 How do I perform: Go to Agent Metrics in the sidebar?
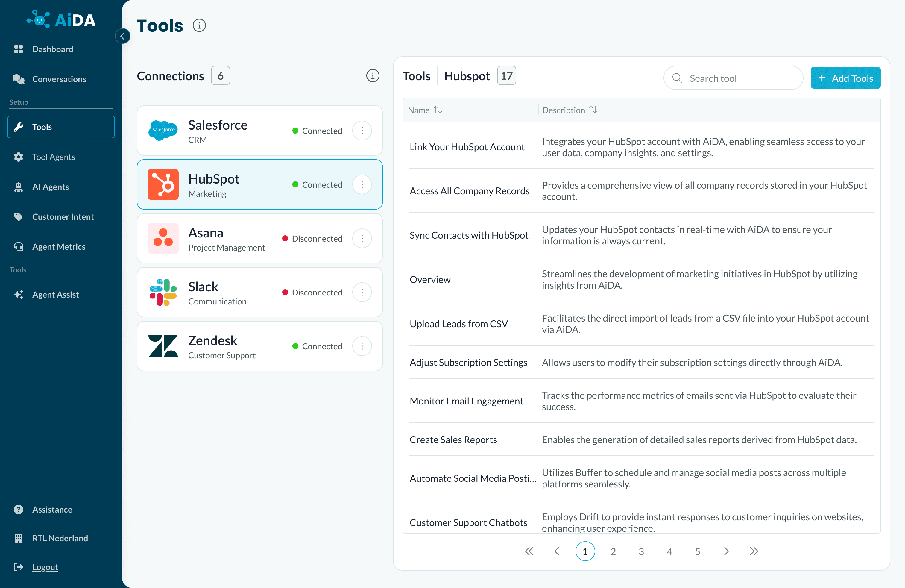(59, 246)
